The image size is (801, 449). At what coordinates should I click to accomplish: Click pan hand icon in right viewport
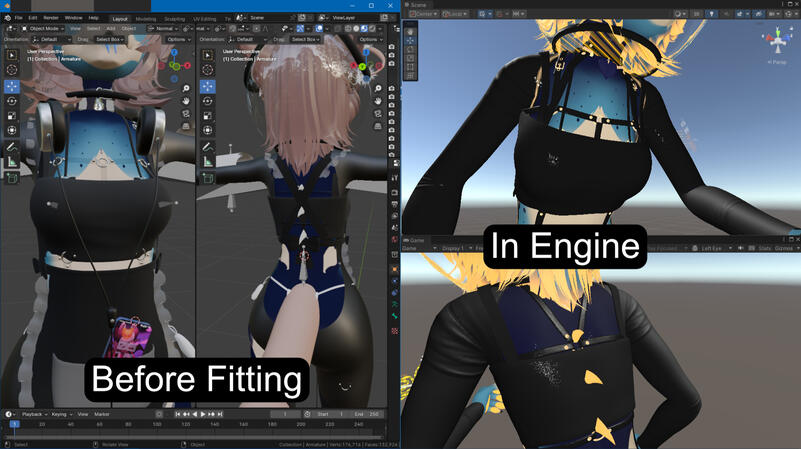378,101
